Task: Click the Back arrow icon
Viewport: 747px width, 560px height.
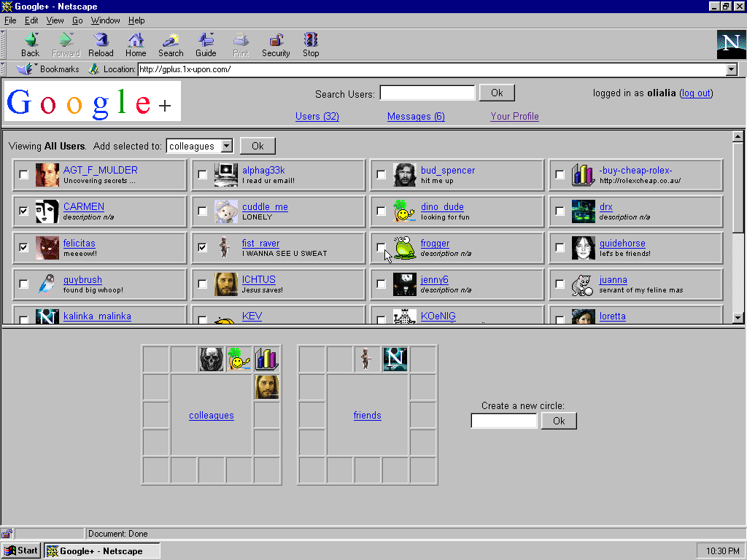Action: click(x=31, y=41)
